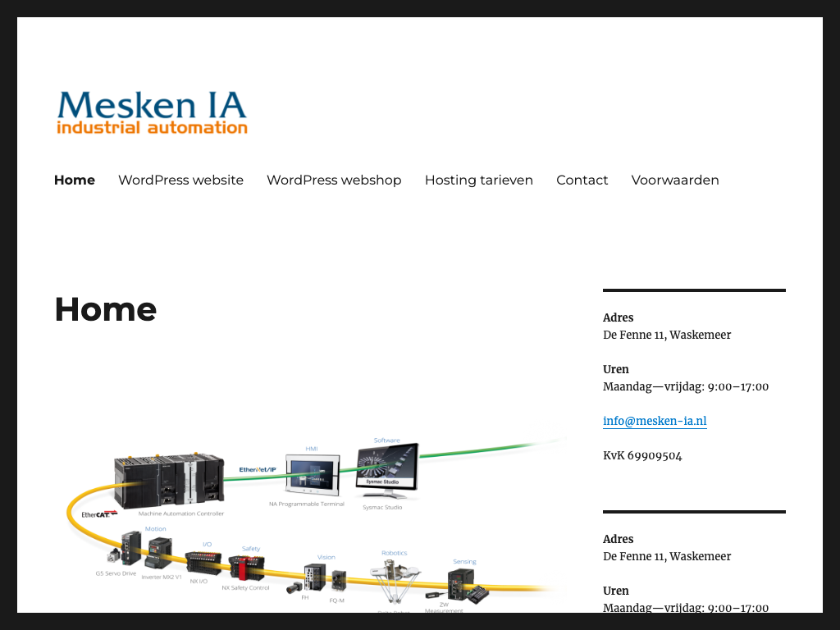The image size is (840, 630).
Task: Click the EtherNet/IP logo in the diagram
Action: 257,469
